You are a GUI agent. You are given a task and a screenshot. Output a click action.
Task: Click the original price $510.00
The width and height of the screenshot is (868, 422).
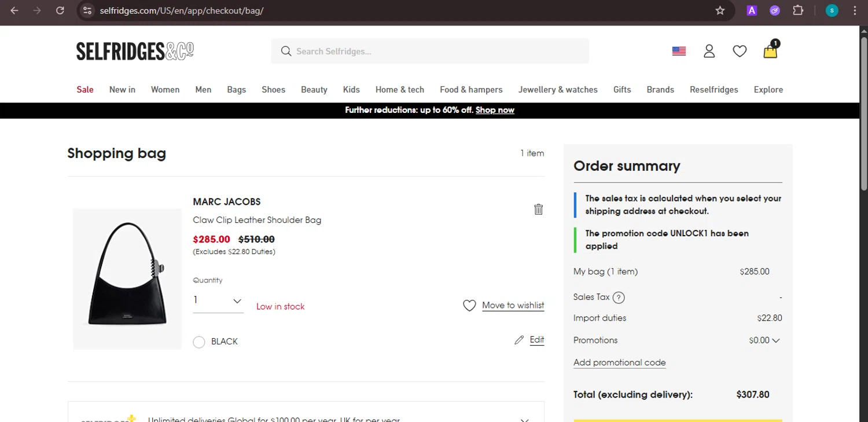pos(256,239)
